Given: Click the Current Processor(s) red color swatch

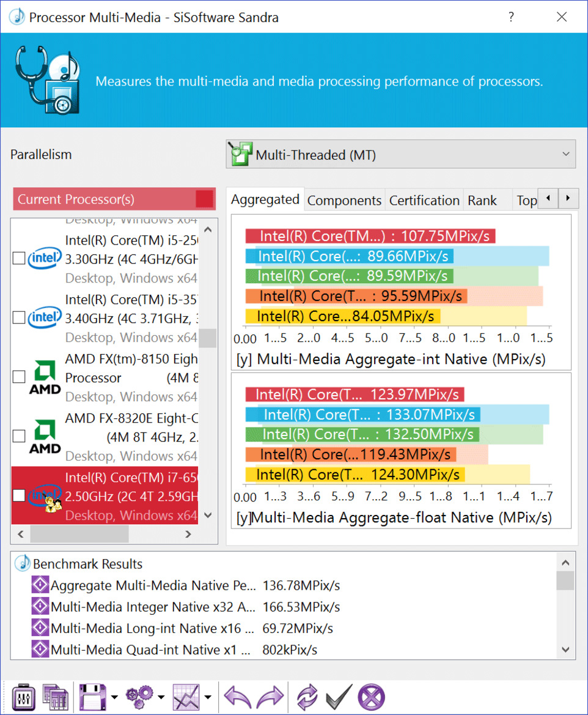Looking at the screenshot, I should coord(204,199).
